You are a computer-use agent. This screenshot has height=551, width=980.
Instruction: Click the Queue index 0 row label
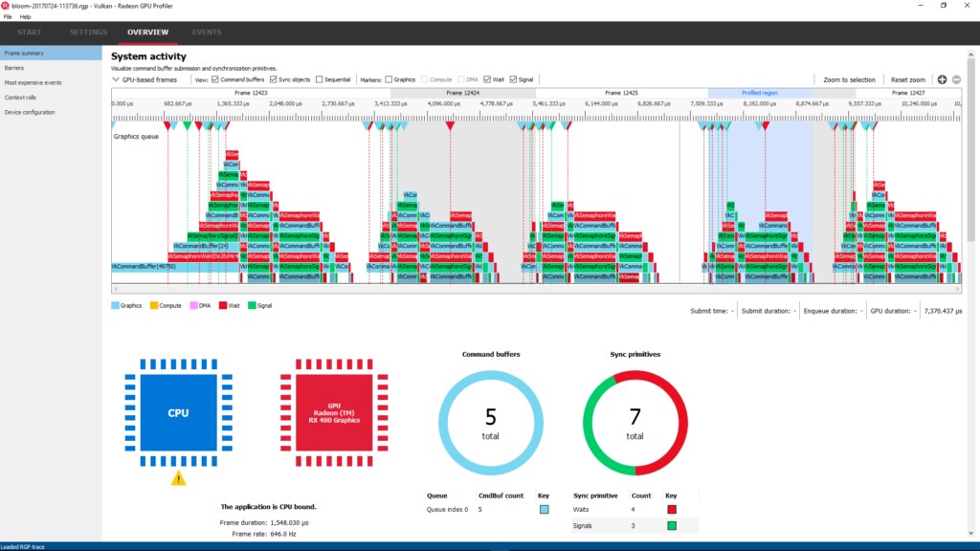click(x=448, y=510)
